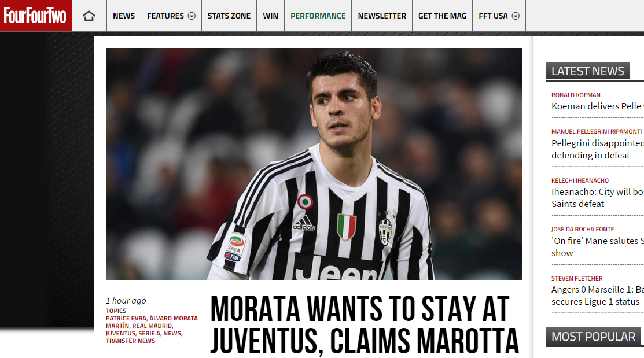644x358 pixels.
Task: Open the News menu item
Action: coord(124,16)
